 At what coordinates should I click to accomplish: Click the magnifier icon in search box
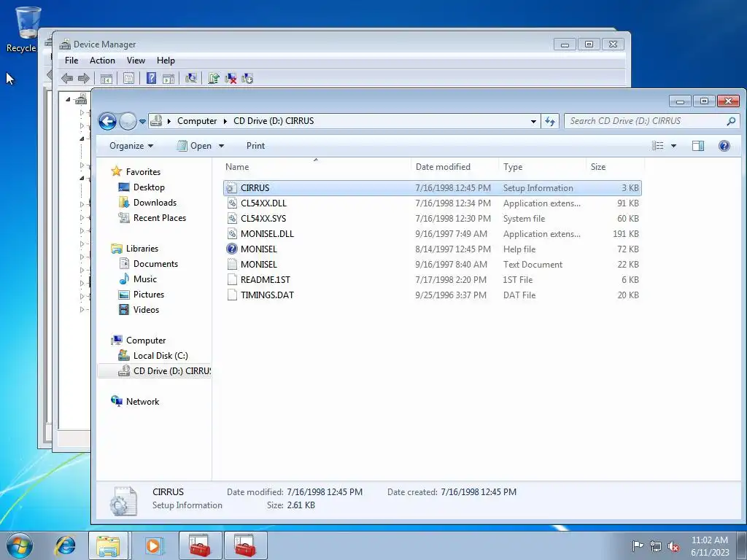[731, 122]
